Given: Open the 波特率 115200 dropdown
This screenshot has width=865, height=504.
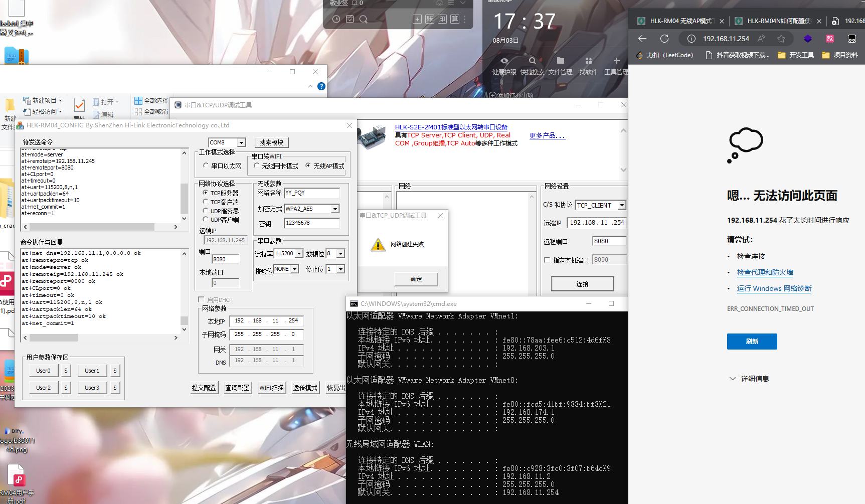Looking at the screenshot, I should [299, 254].
